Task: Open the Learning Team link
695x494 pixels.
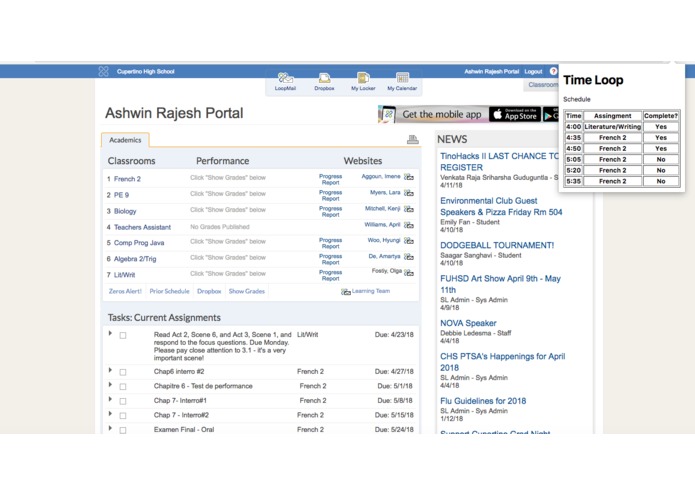Action: pyautogui.click(x=371, y=291)
